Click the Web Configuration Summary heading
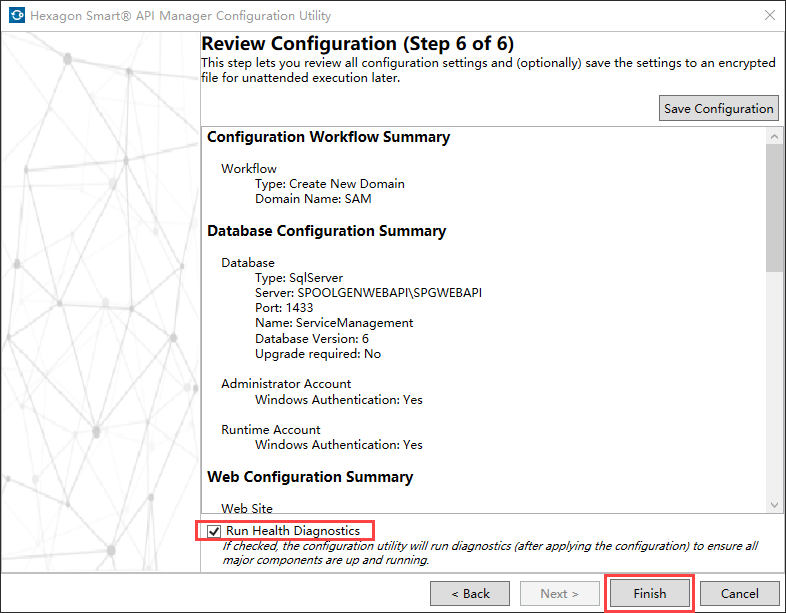Screen dimensions: 786x613 (310, 477)
